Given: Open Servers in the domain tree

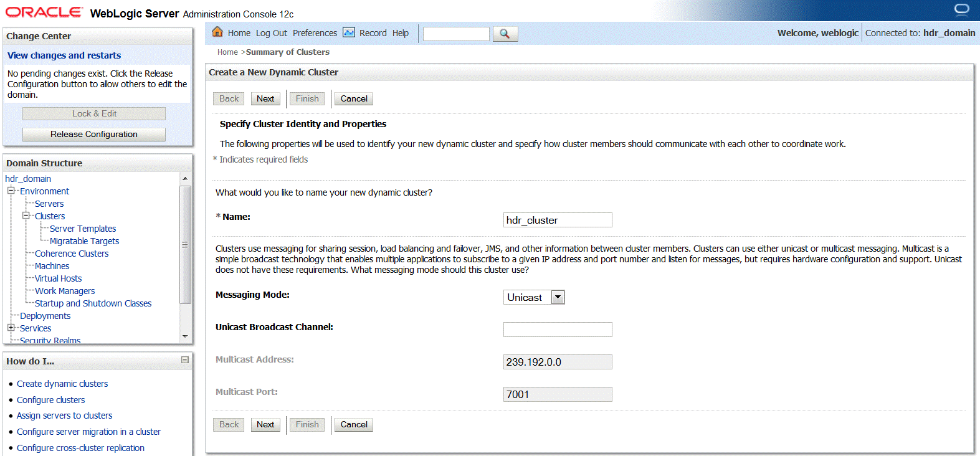Looking at the screenshot, I should pos(49,204).
